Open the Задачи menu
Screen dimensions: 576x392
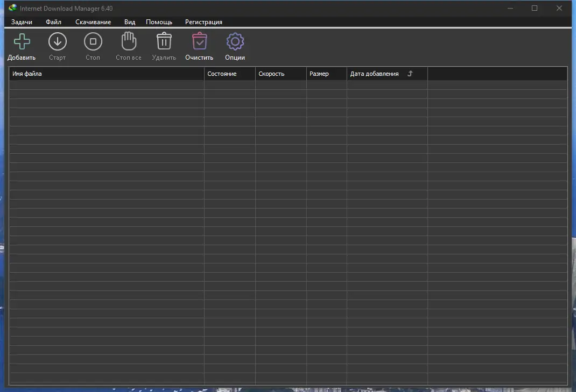tap(22, 22)
